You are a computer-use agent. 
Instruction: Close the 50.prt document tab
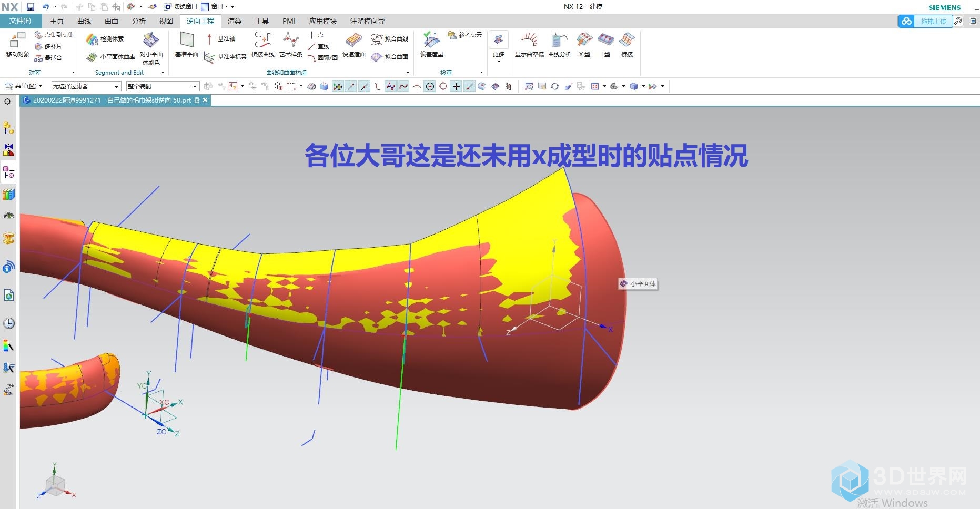tap(205, 100)
